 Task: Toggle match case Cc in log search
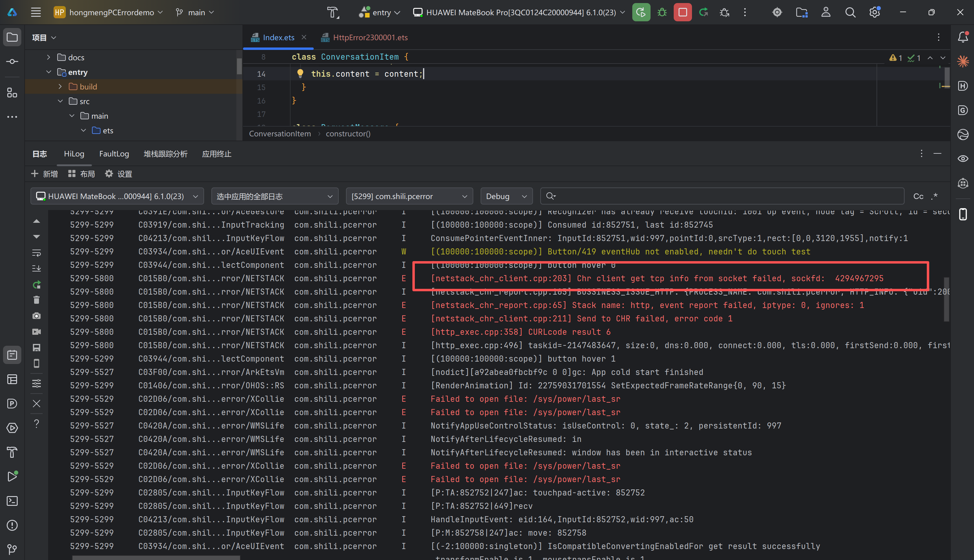[918, 196]
